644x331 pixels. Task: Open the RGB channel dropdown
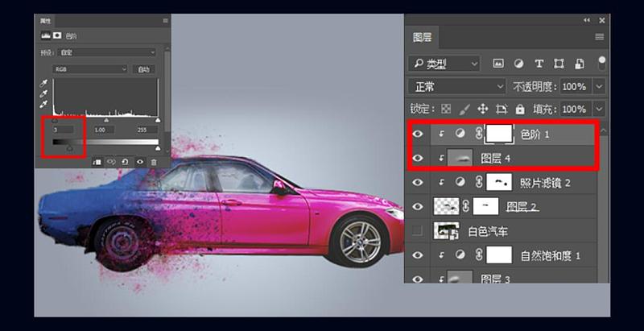point(90,69)
